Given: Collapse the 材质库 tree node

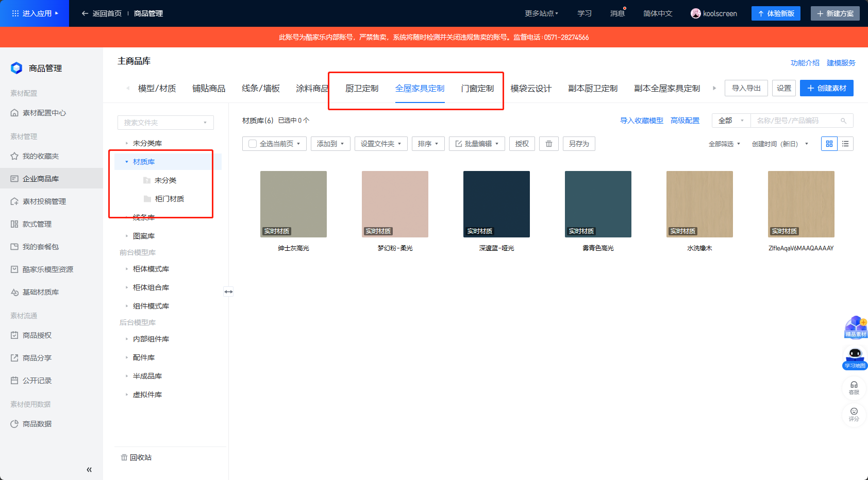Looking at the screenshot, I should pos(127,162).
